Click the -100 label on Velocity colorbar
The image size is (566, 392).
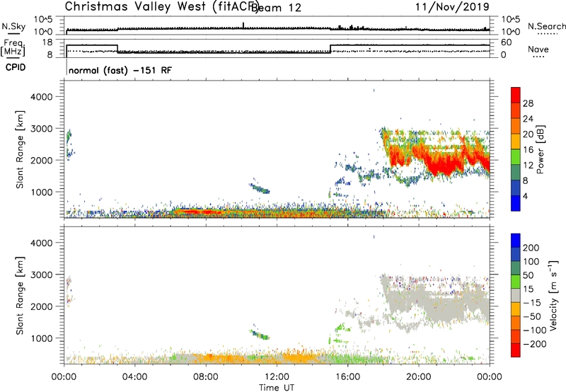[x=534, y=330]
